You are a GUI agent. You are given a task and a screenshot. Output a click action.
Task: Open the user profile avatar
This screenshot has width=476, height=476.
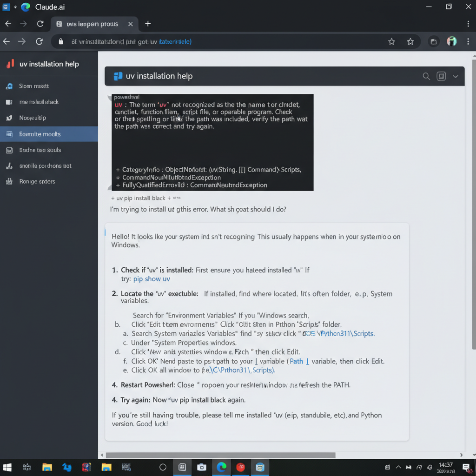pos(452,41)
